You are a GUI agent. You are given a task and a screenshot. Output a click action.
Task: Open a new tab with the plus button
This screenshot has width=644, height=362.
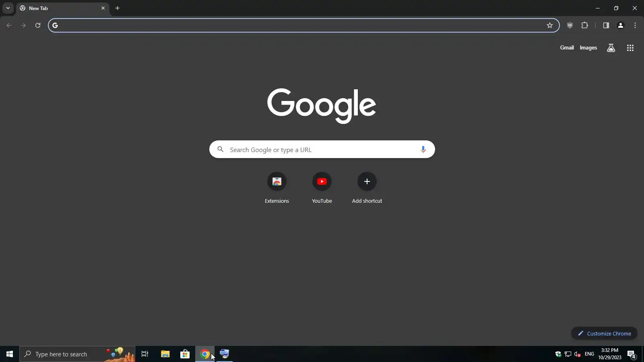tap(118, 8)
